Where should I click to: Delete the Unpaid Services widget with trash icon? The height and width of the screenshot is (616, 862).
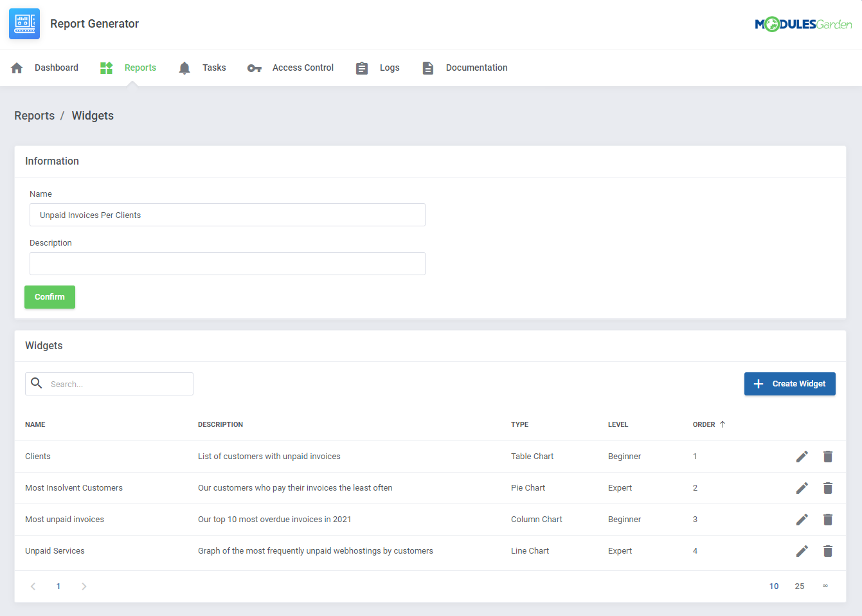[828, 551]
